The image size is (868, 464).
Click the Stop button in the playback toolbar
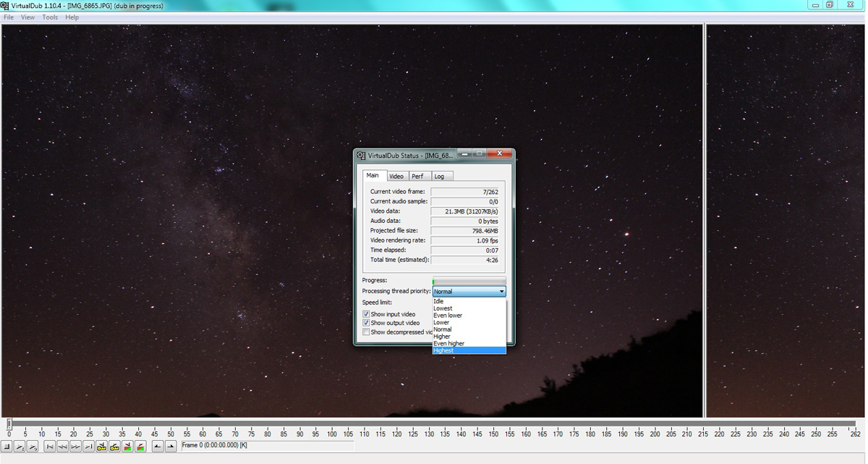pyautogui.click(x=7, y=447)
